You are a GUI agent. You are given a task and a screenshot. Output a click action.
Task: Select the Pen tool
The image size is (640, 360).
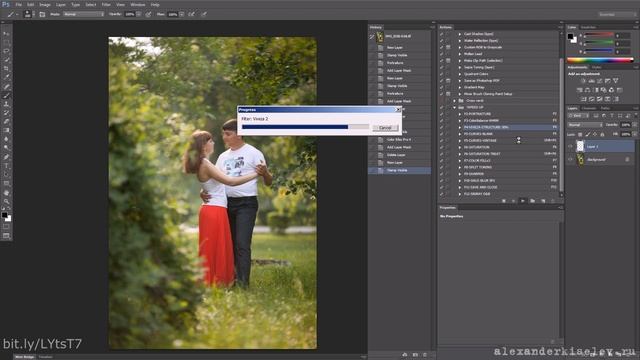click(6, 157)
